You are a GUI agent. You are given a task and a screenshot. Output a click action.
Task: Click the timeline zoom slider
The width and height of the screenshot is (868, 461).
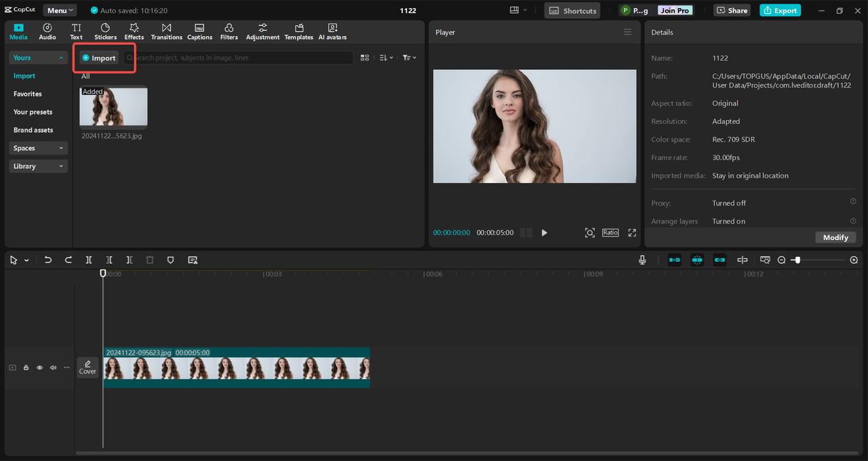pyautogui.click(x=818, y=260)
